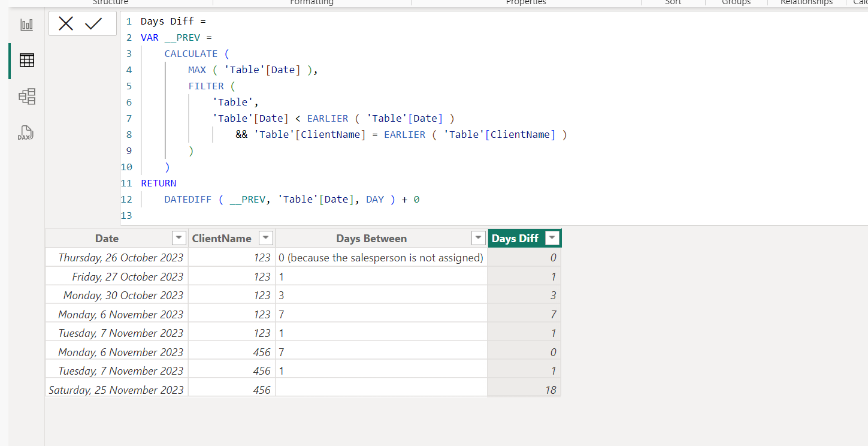This screenshot has width=868, height=446.
Task: Click the Monday, 30 October 2023 cell
Action: pos(117,295)
